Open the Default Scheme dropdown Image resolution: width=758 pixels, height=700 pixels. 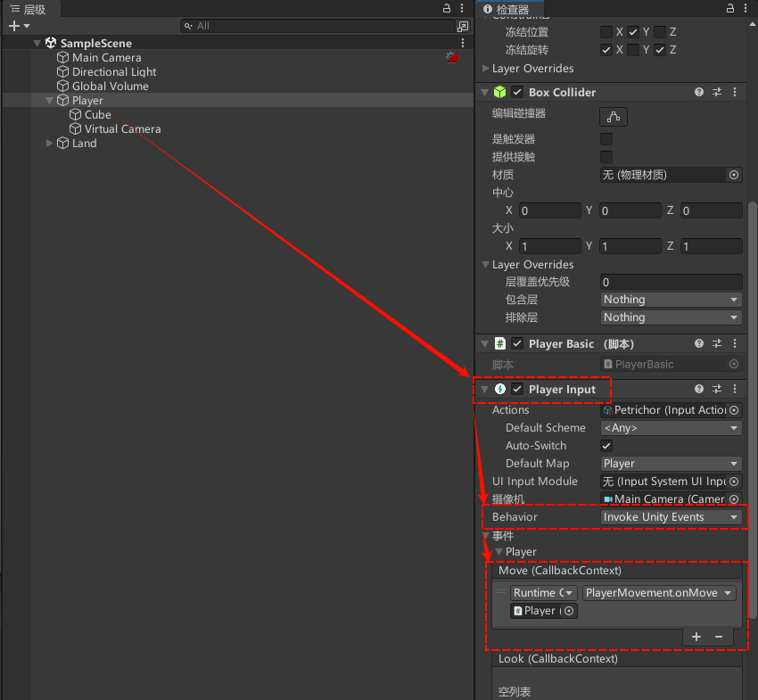coord(671,428)
